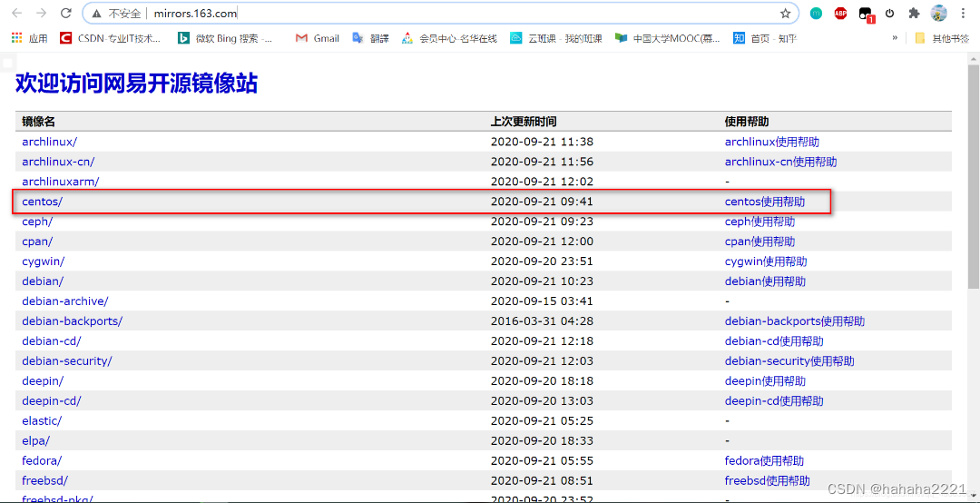Open the freebsd使用帮助 help link
This screenshot has height=503, width=980.
point(768,481)
